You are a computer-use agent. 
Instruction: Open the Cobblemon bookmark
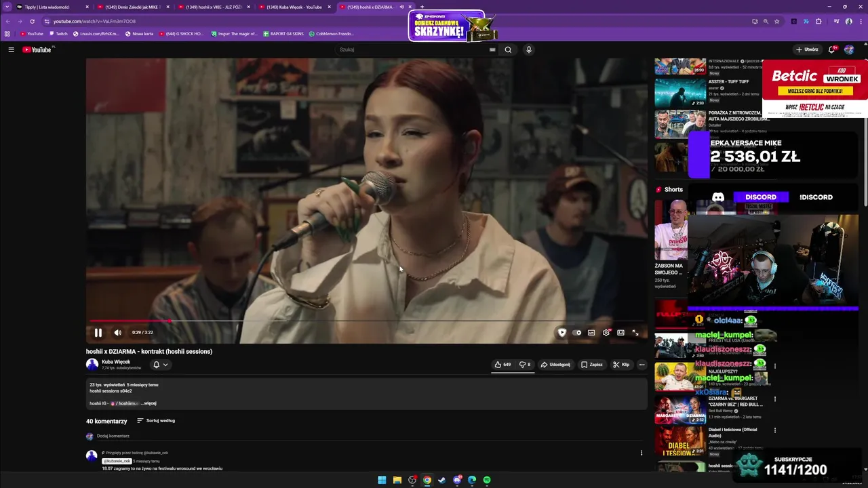[331, 34]
